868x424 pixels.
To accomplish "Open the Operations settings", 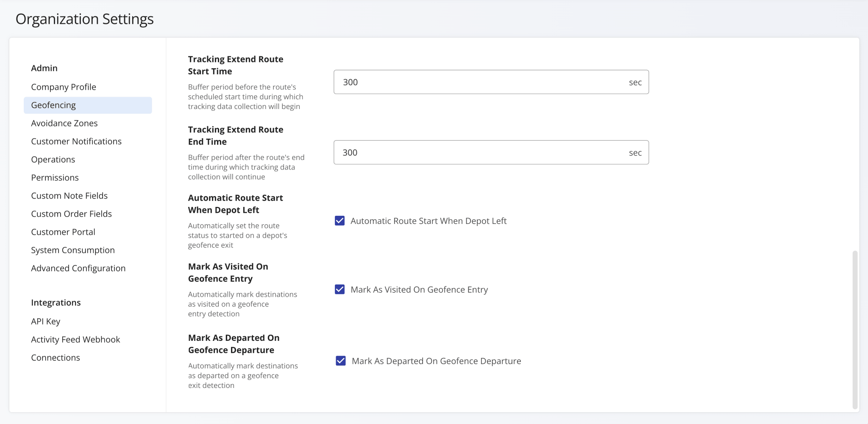I will (x=53, y=159).
